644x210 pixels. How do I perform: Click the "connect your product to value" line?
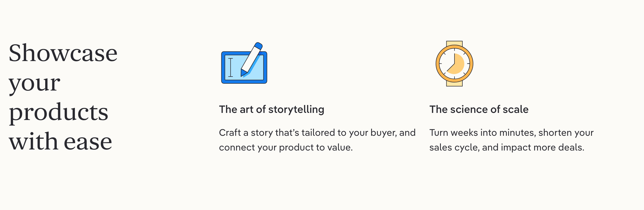pos(285,147)
